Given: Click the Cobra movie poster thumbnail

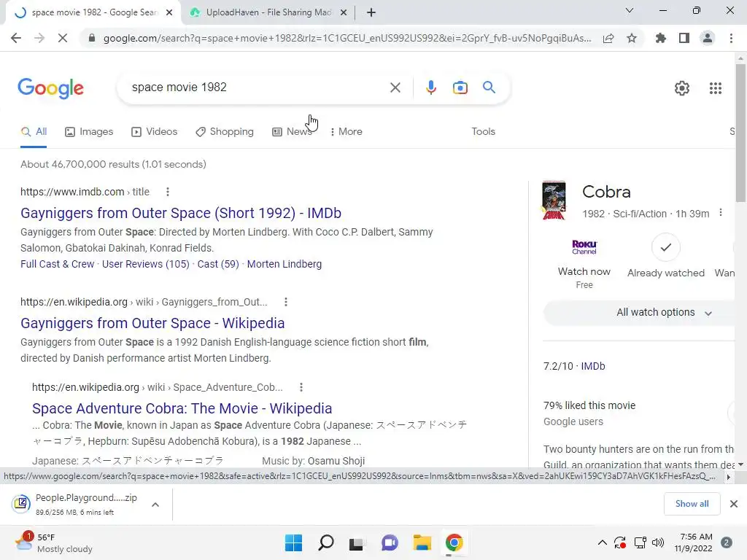Looking at the screenshot, I should point(554,201).
